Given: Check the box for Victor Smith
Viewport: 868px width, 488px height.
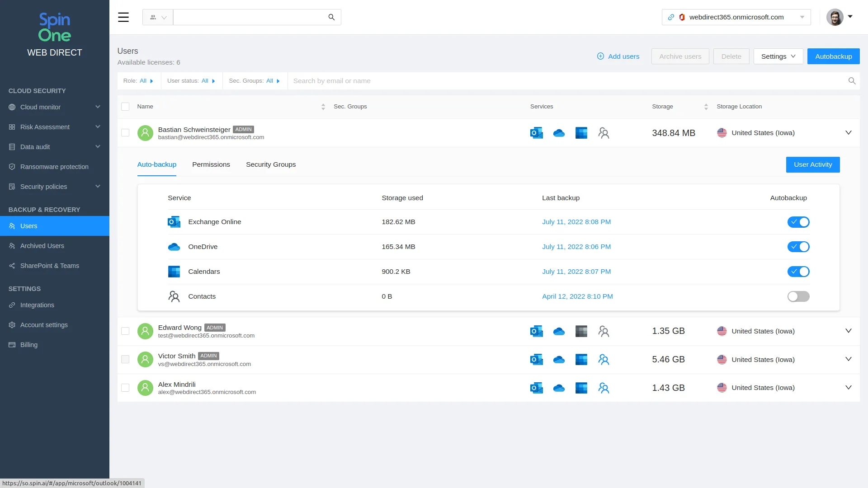Looking at the screenshot, I should pos(125,360).
